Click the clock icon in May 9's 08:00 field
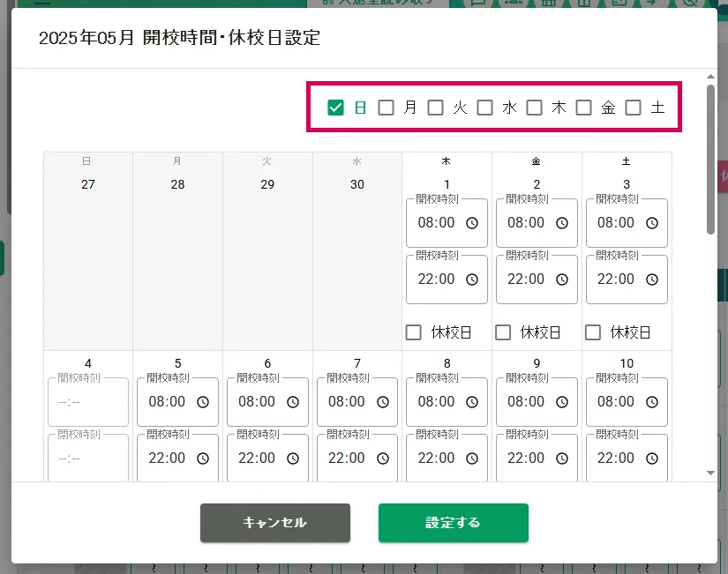 562,402
